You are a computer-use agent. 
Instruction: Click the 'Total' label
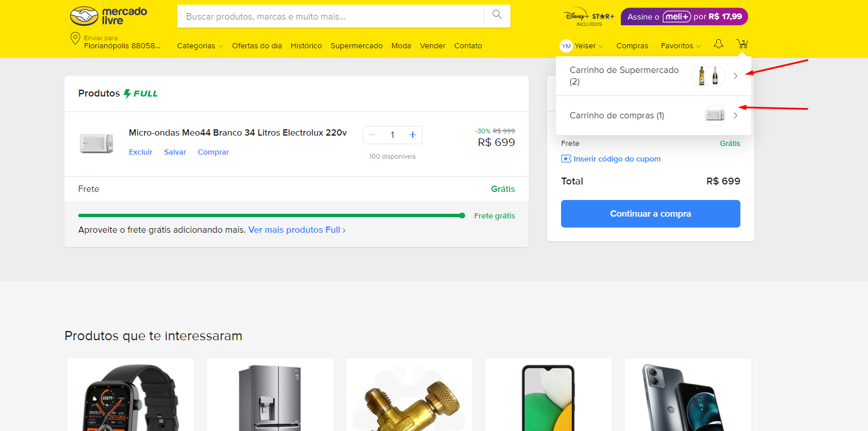click(572, 182)
